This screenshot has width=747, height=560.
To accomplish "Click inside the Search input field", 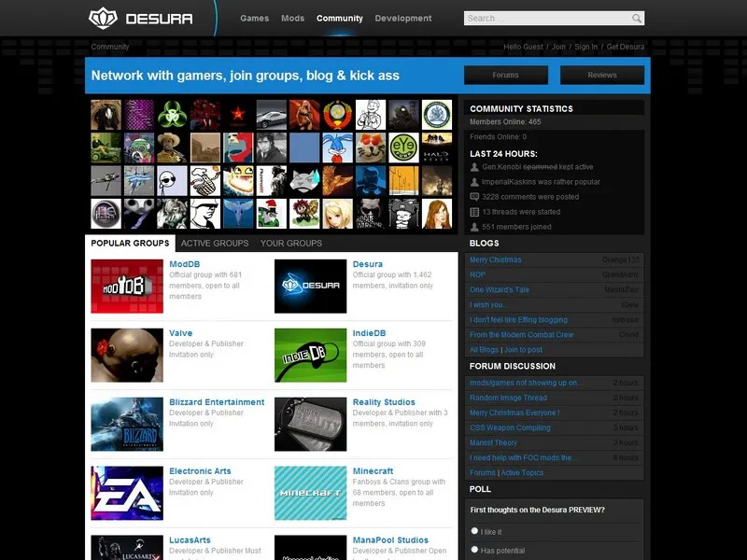I will click(546, 18).
